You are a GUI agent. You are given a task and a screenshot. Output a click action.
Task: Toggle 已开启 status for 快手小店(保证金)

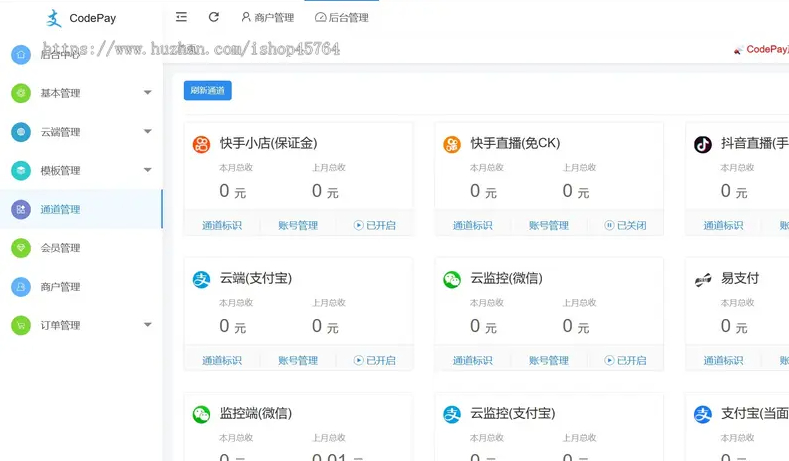[374, 226]
